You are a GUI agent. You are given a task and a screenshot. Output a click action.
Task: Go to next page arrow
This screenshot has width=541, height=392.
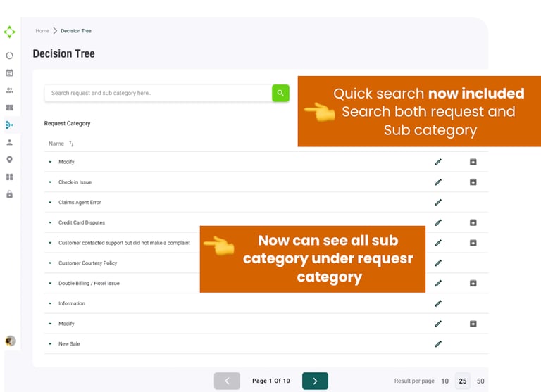315,381
